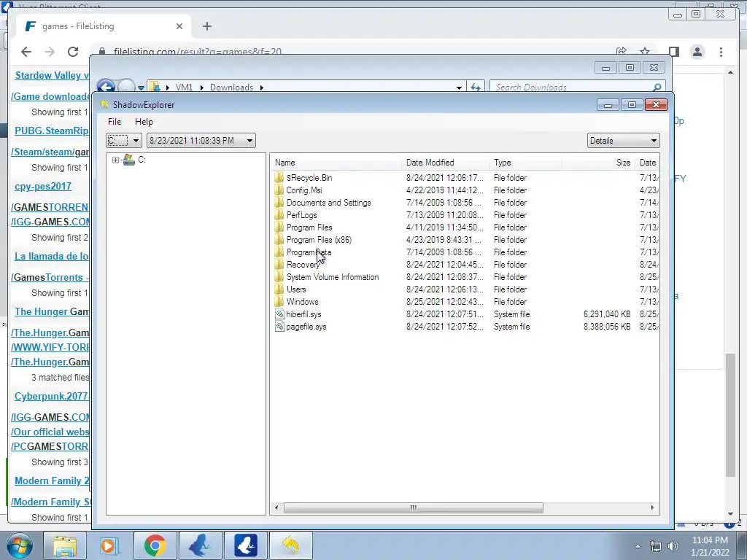Open Windows Media Player from the taskbar
Viewport: 747px width, 560px height.
(109, 545)
